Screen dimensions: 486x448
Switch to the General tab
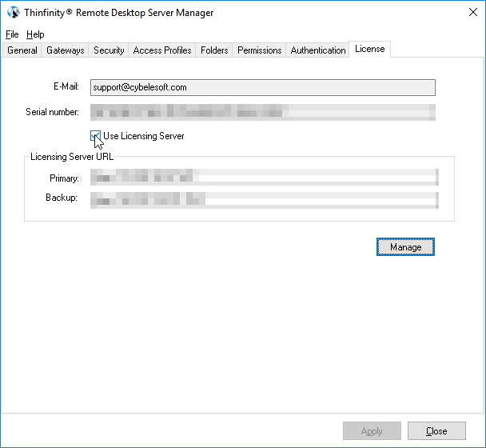(22, 50)
